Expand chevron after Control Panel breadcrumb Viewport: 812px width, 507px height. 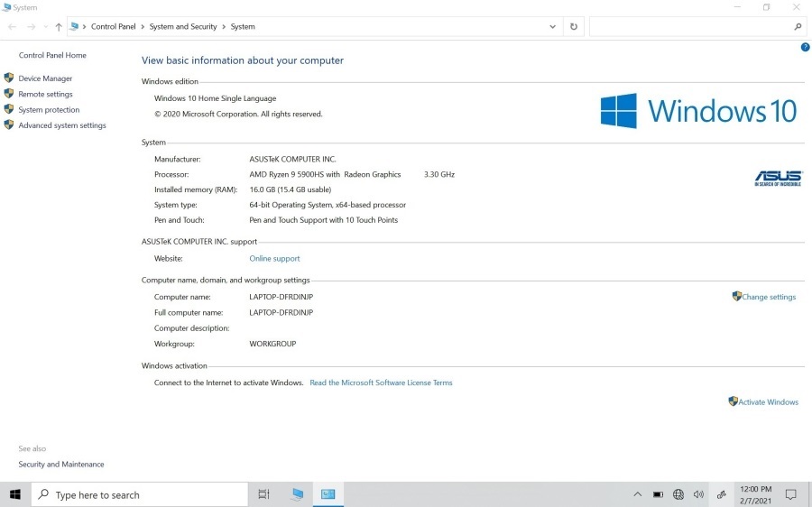pos(143,27)
